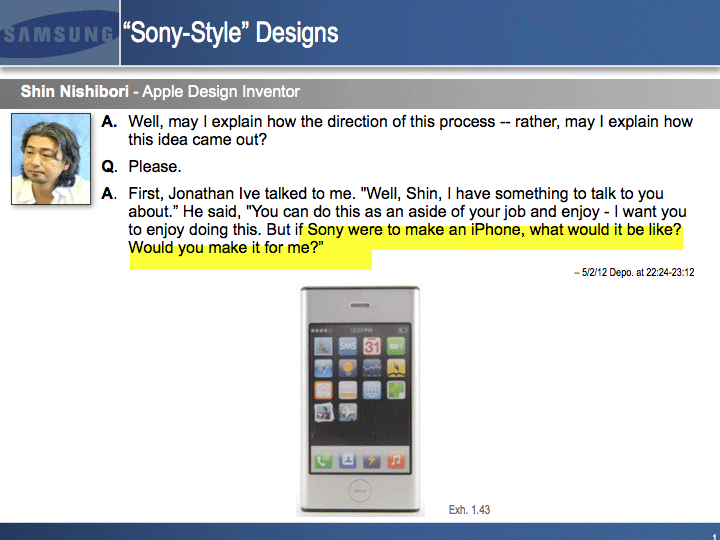The width and height of the screenshot is (720, 540).
Task: Click the Shin Nishibori name heading bar
Action: [160, 92]
